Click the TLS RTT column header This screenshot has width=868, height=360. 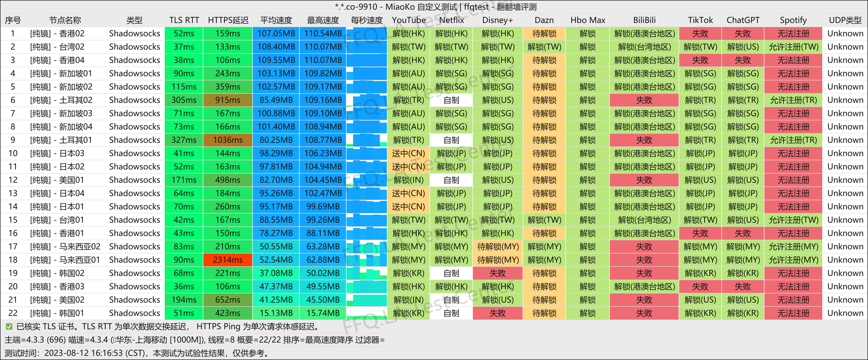184,20
